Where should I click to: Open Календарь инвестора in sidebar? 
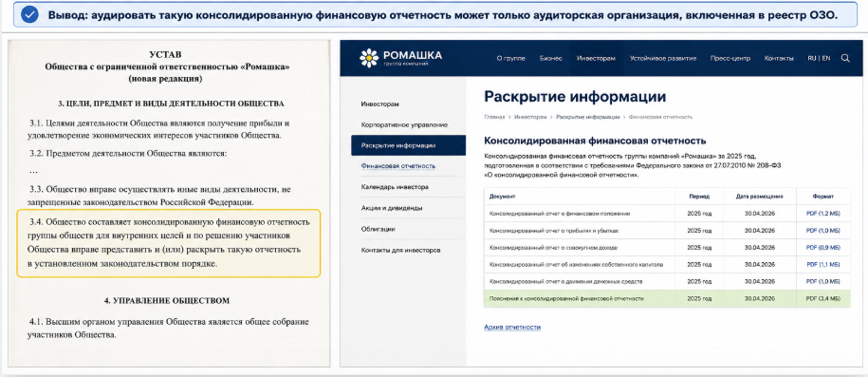pos(394,187)
